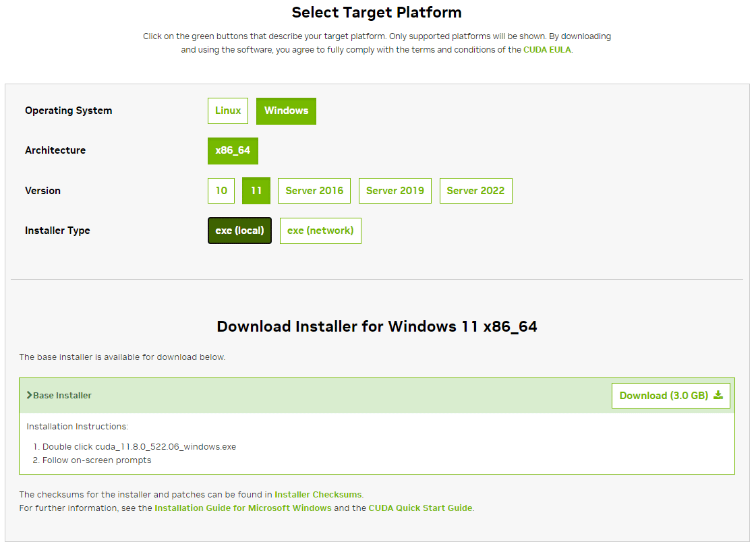Click the Operating System label
This screenshot has width=756, height=544.
tap(69, 111)
